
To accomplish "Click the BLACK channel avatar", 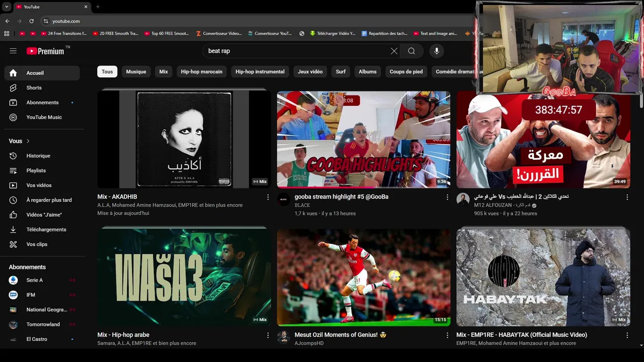I will pyautogui.click(x=283, y=199).
